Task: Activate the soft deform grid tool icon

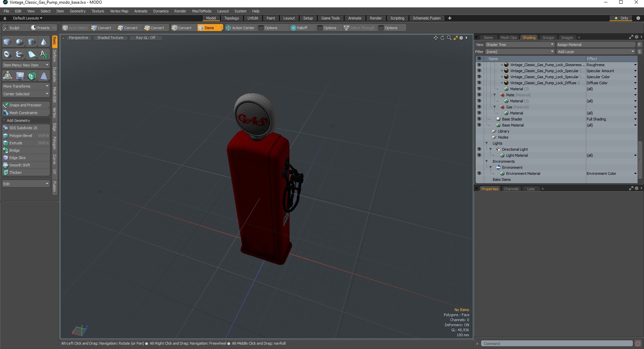Action: tap(20, 76)
